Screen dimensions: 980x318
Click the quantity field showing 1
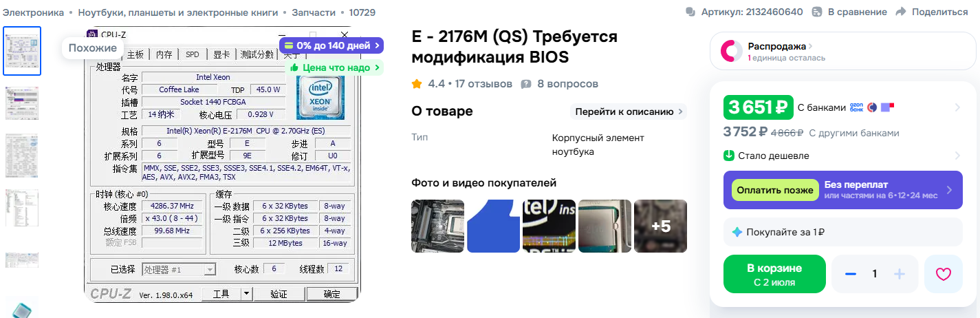click(875, 274)
